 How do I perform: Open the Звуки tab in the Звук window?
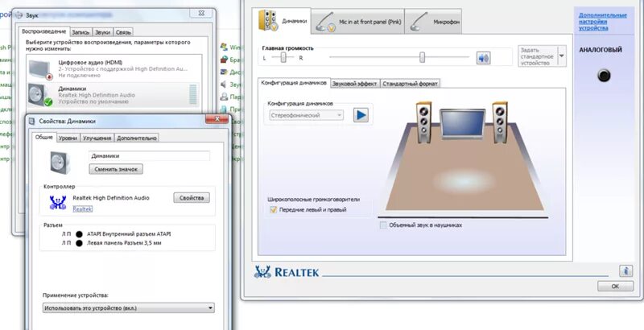click(x=102, y=32)
